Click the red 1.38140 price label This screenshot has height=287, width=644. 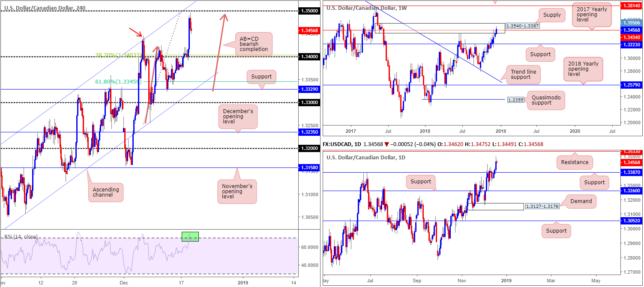pos(631,6)
